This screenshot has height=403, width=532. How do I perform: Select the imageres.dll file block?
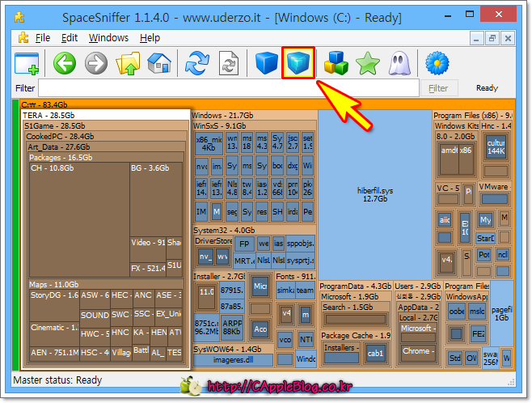(x=233, y=360)
